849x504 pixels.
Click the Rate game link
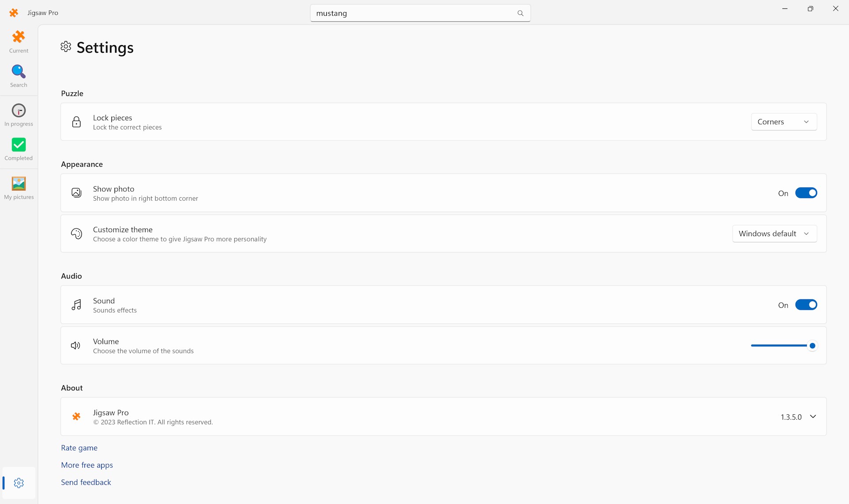tap(79, 448)
